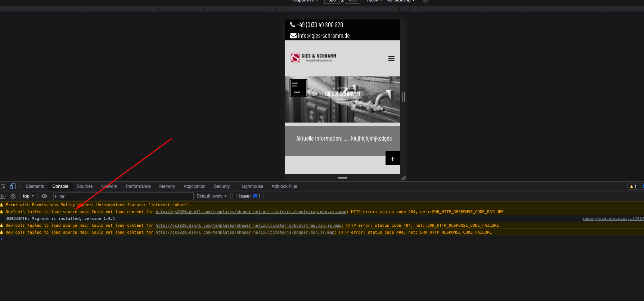The width and height of the screenshot is (644, 301).
Task: Click warning icon on Permissions-Policy error
Action: pyautogui.click(x=2, y=205)
